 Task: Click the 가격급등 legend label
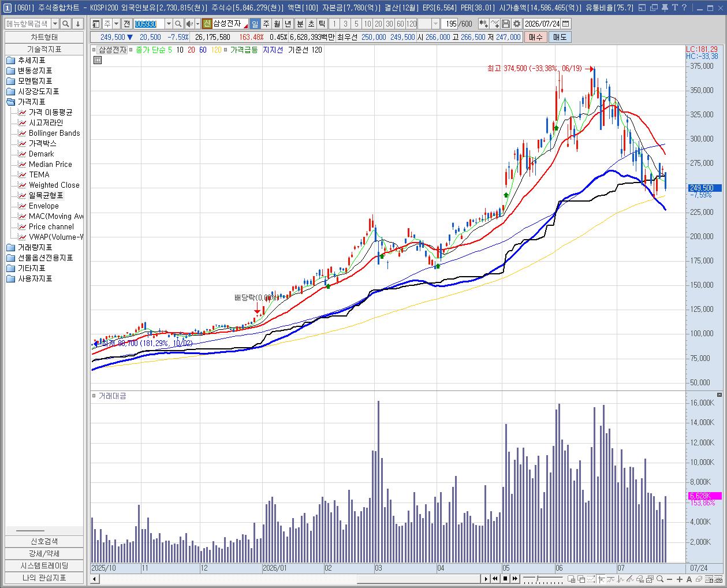[244, 50]
